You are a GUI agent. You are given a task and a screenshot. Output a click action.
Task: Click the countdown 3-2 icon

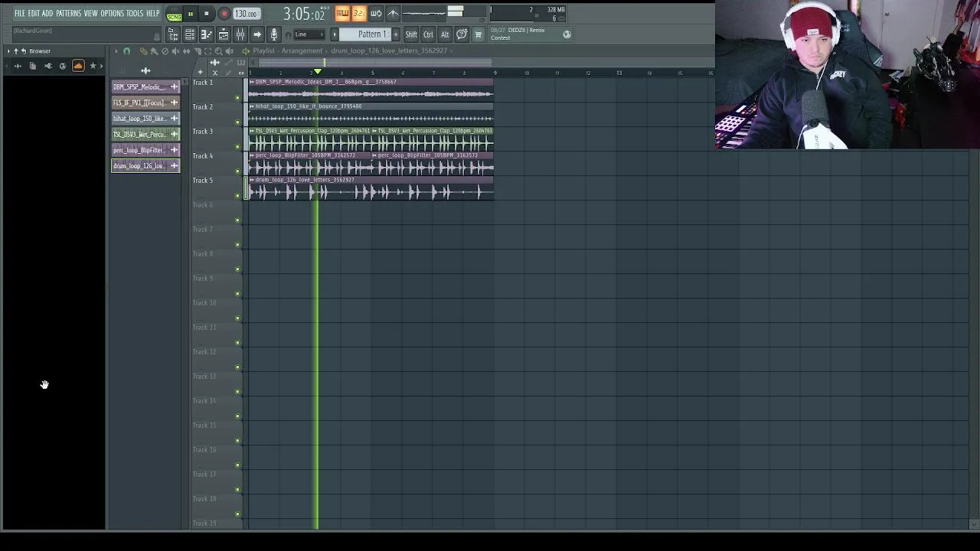tap(359, 13)
